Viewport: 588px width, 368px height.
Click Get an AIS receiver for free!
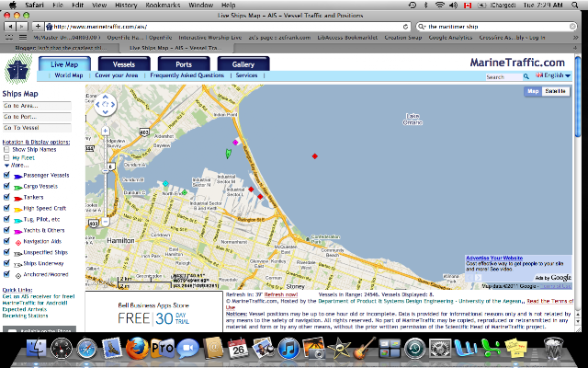coord(39,296)
